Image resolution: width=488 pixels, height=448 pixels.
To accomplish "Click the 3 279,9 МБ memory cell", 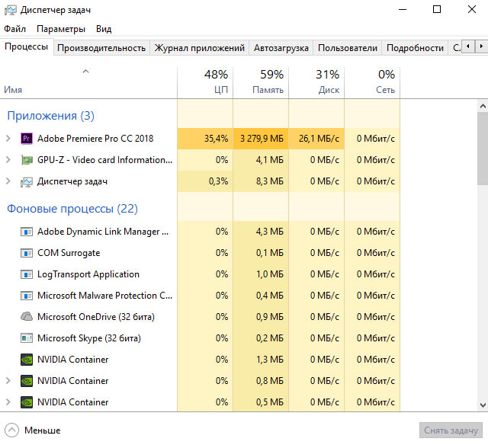I will (x=261, y=139).
